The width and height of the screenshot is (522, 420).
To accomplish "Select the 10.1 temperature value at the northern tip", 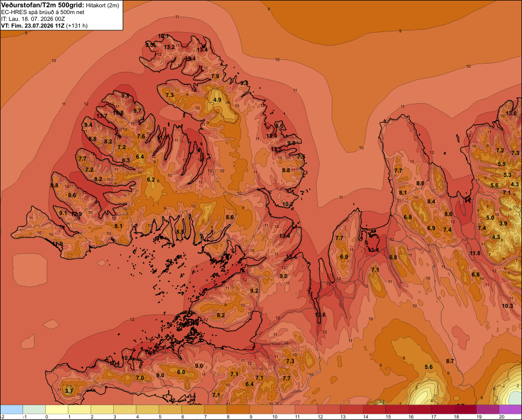I will pyautogui.click(x=163, y=37).
